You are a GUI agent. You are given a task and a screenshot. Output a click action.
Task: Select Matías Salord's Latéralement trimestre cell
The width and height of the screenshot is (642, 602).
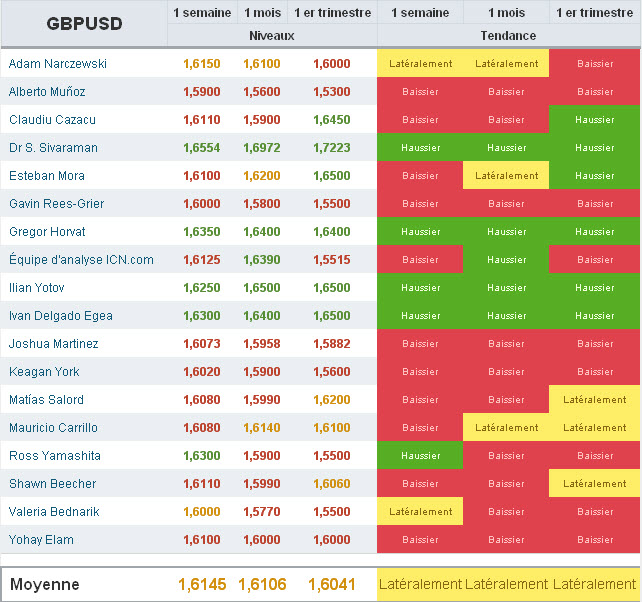point(595,400)
